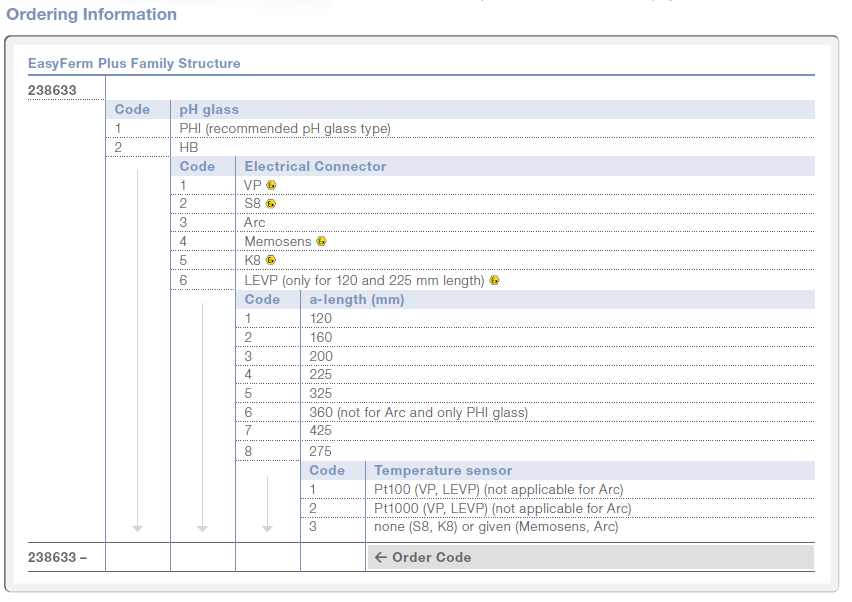Click the Code header beside Electrical Connector
852x602 pixels.
(197, 167)
